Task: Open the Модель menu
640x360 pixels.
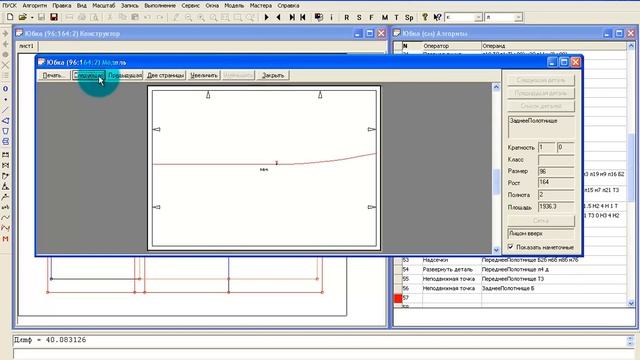Action: click(234, 5)
